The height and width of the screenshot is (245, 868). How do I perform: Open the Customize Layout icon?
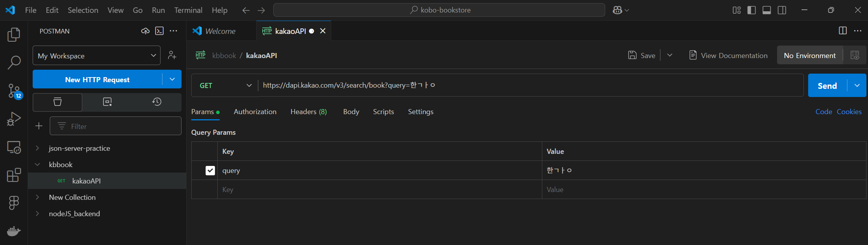pos(737,10)
